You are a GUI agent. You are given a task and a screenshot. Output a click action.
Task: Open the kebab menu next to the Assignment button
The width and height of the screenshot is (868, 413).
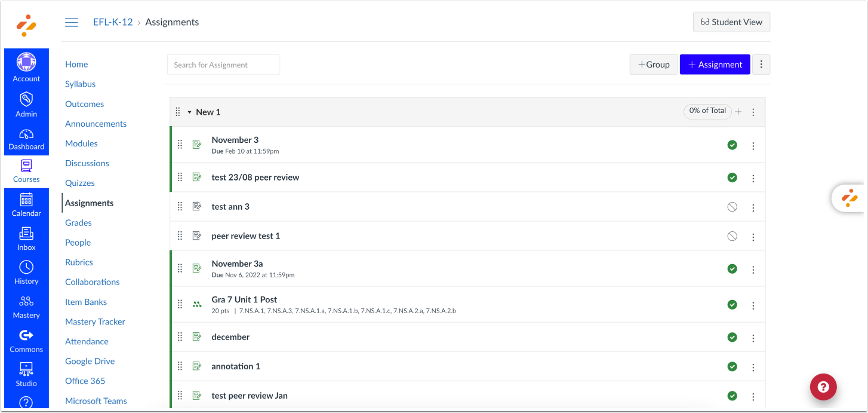[761, 64]
